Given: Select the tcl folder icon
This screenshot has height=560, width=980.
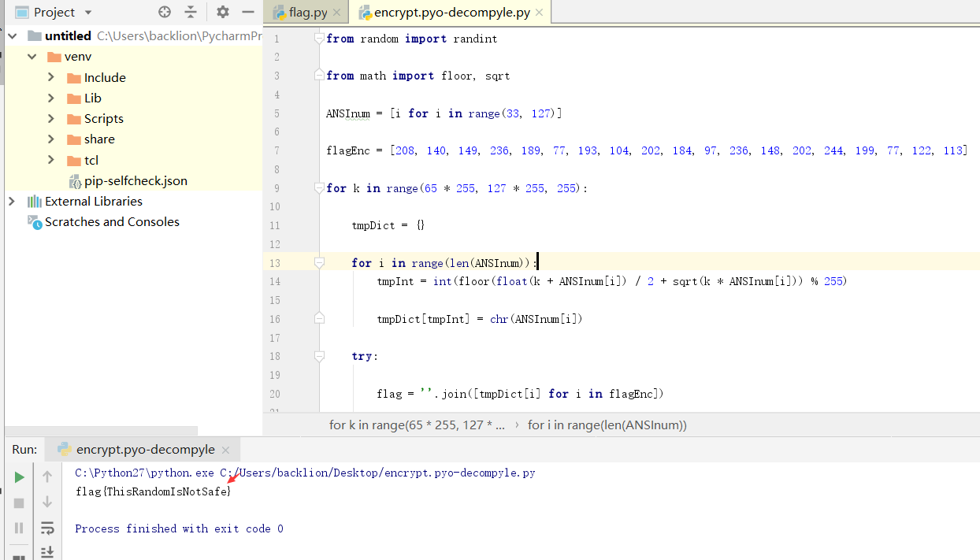Looking at the screenshot, I should tap(74, 160).
